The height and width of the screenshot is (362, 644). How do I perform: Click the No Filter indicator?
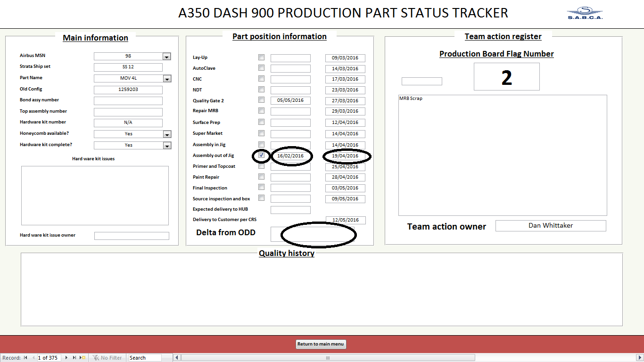point(107,358)
